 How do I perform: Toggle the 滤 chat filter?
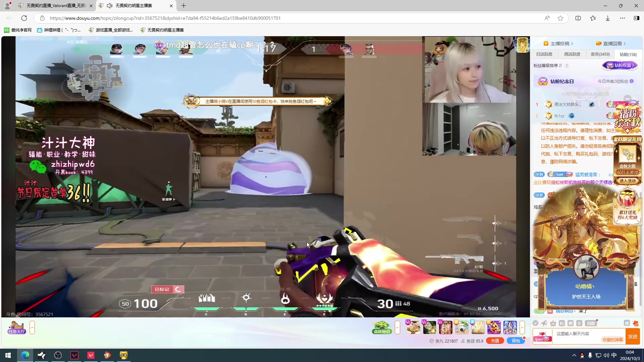click(627, 323)
